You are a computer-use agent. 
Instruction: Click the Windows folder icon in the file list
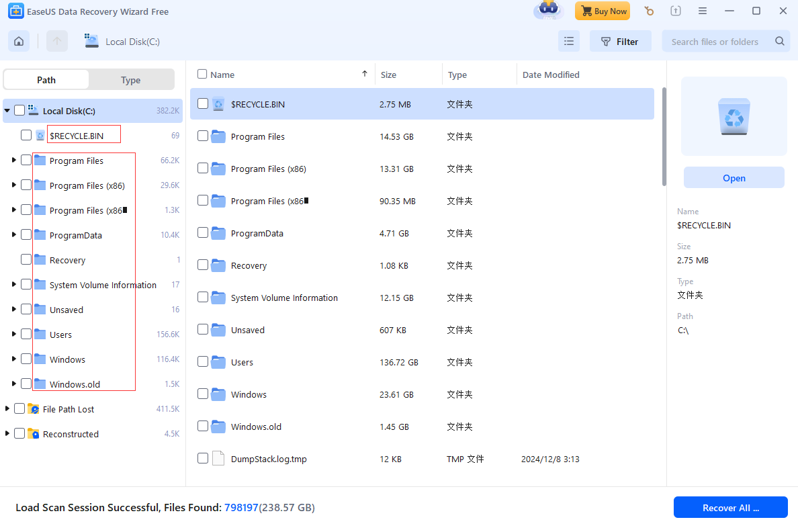(218, 394)
